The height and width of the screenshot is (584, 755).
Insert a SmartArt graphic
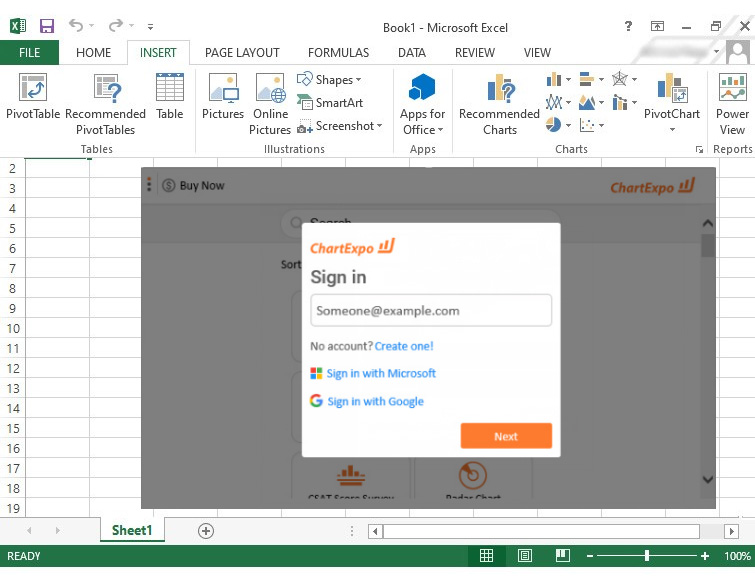click(330, 103)
